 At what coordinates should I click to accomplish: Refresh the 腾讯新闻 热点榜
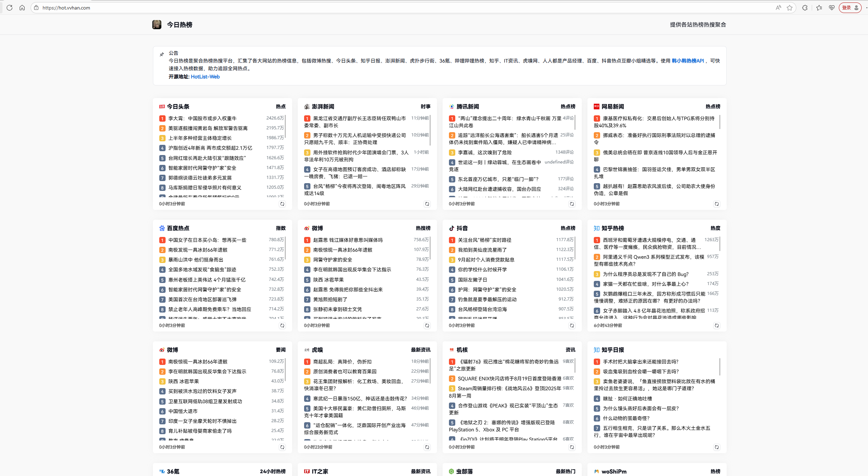pos(572,204)
